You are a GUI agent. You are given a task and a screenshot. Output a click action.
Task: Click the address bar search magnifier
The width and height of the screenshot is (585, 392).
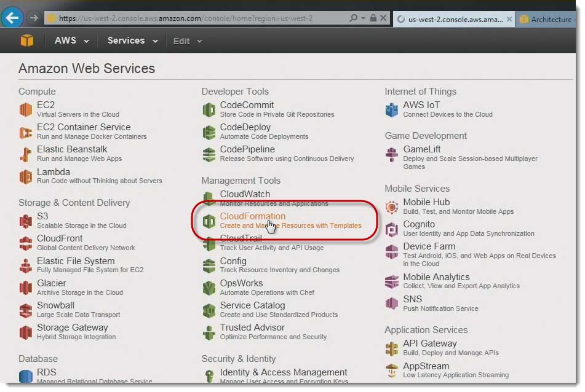pos(353,18)
